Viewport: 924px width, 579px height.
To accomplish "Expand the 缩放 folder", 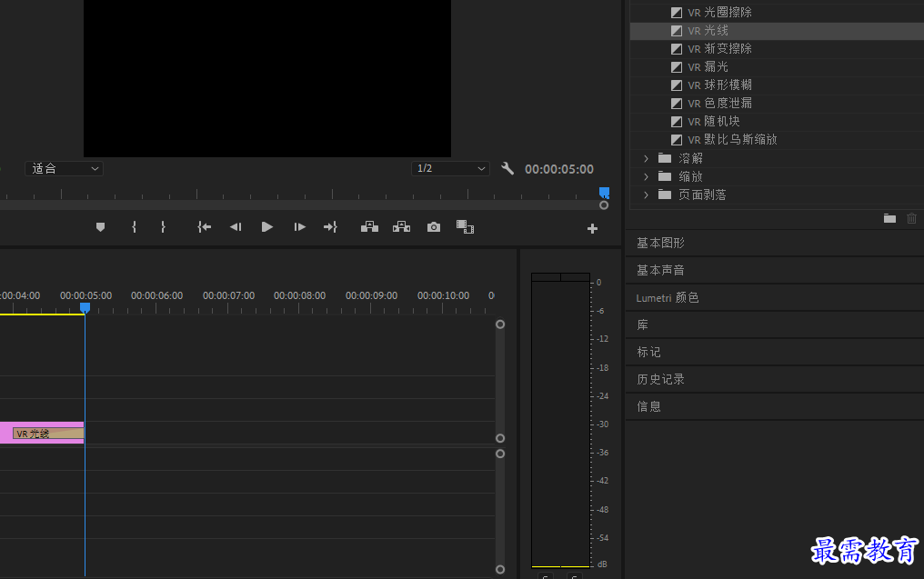I will click(x=646, y=176).
